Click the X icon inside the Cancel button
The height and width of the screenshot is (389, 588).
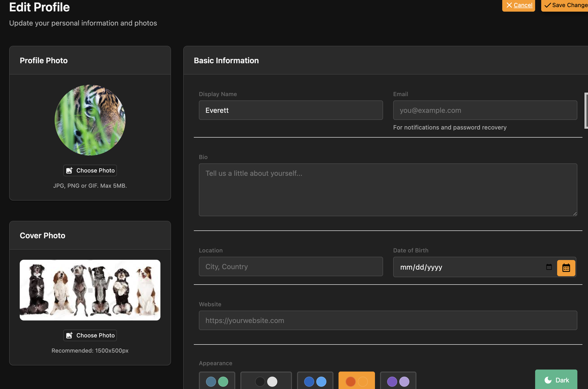click(x=509, y=5)
